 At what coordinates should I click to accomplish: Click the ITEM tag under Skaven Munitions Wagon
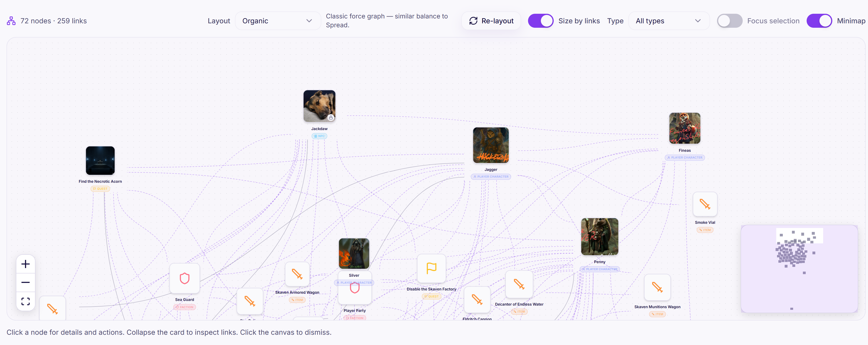[657, 314]
